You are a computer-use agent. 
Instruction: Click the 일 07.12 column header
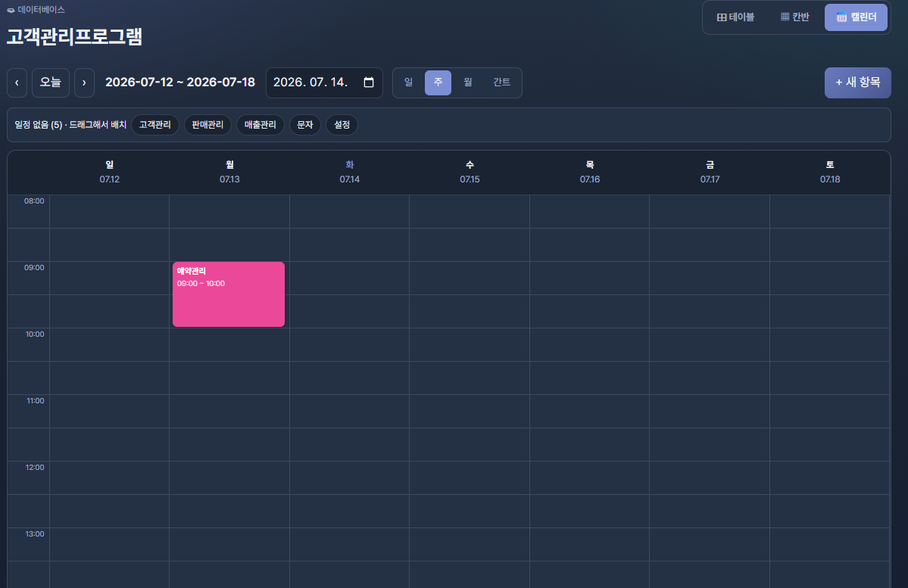click(x=110, y=172)
